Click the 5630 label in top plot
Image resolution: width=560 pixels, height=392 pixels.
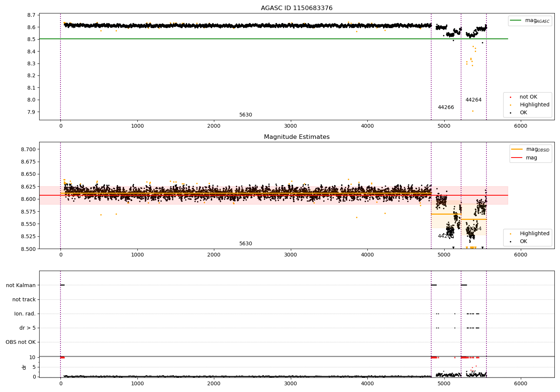pos(246,115)
